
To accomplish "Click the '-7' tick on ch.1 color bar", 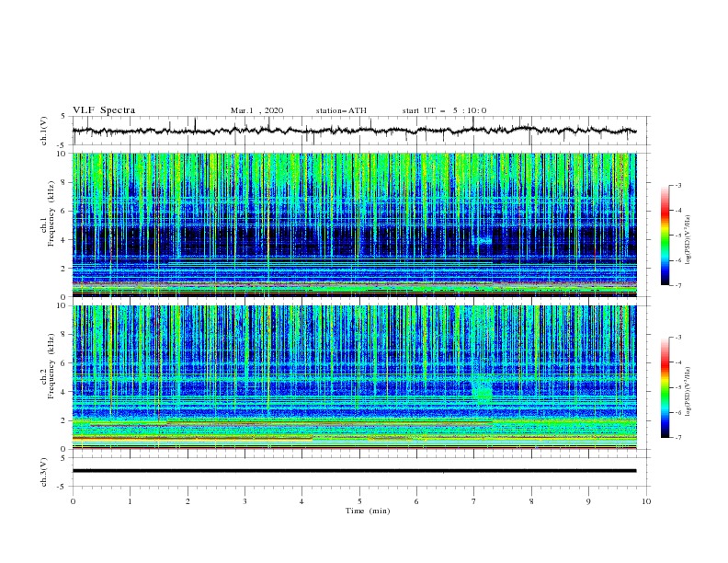I will 677,285.
